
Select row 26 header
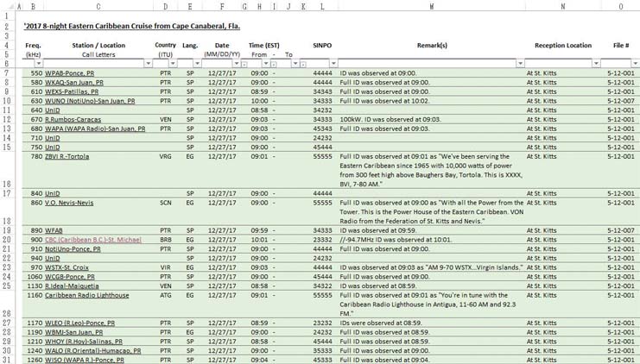click(x=7, y=304)
